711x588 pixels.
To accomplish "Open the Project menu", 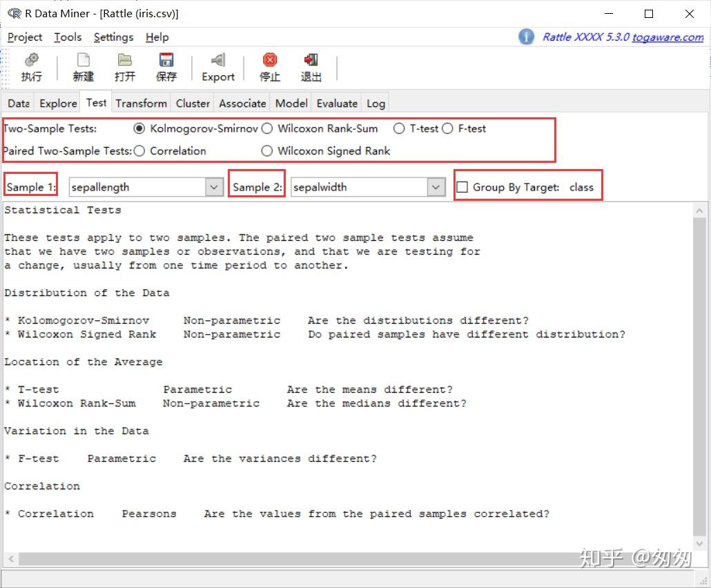I will [25, 37].
